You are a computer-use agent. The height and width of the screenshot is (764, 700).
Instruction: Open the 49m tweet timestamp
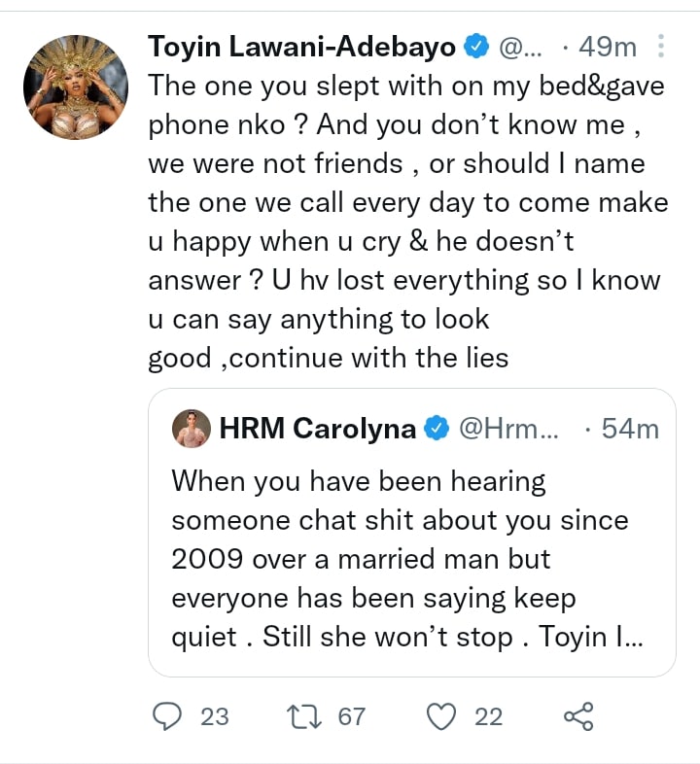pos(607,46)
